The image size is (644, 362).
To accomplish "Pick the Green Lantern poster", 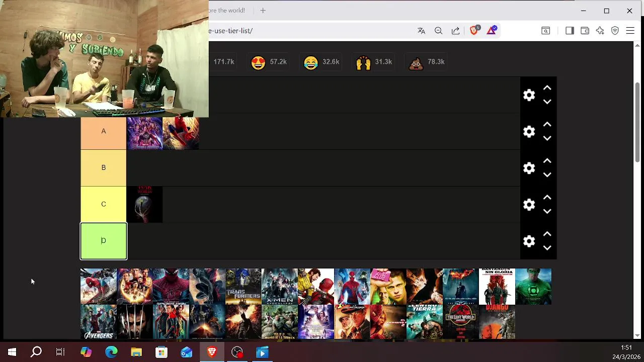I will tap(533, 287).
